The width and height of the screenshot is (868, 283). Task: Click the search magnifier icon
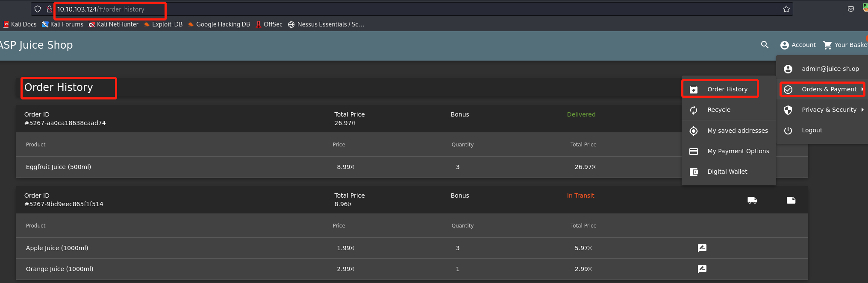coord(765,45)
